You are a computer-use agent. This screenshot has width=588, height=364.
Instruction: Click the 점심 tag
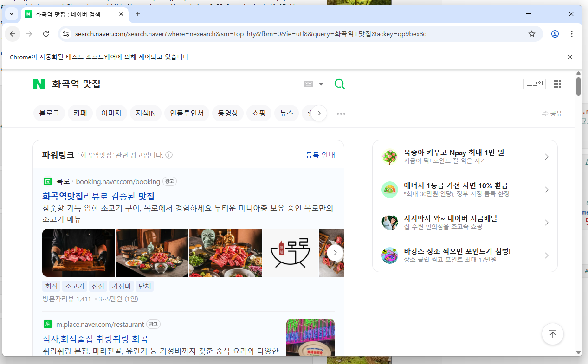click(x=98, y=286)
